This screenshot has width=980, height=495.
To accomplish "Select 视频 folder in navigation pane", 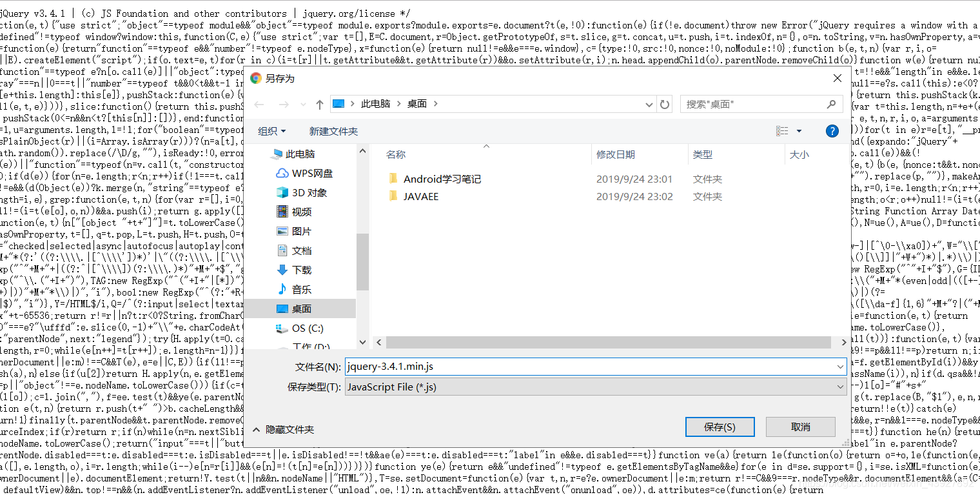I will point(302,212).
